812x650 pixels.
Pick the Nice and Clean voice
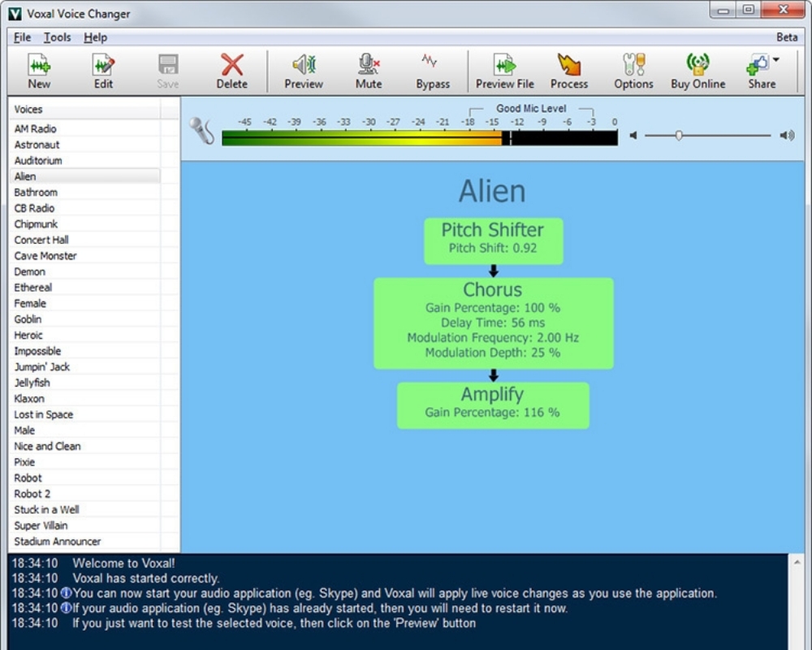click(x=85, y=446)
